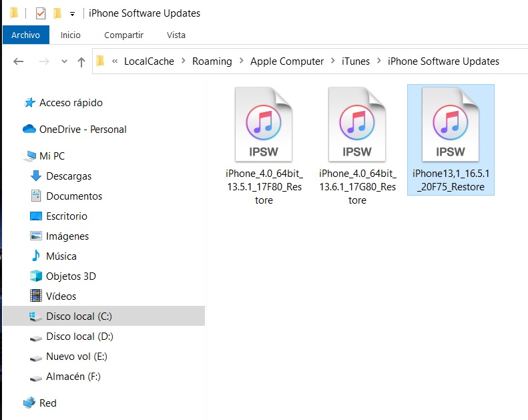Click the folder icon in the address bar
Viewport: 528px width, 420px height.
coord(100,61)
